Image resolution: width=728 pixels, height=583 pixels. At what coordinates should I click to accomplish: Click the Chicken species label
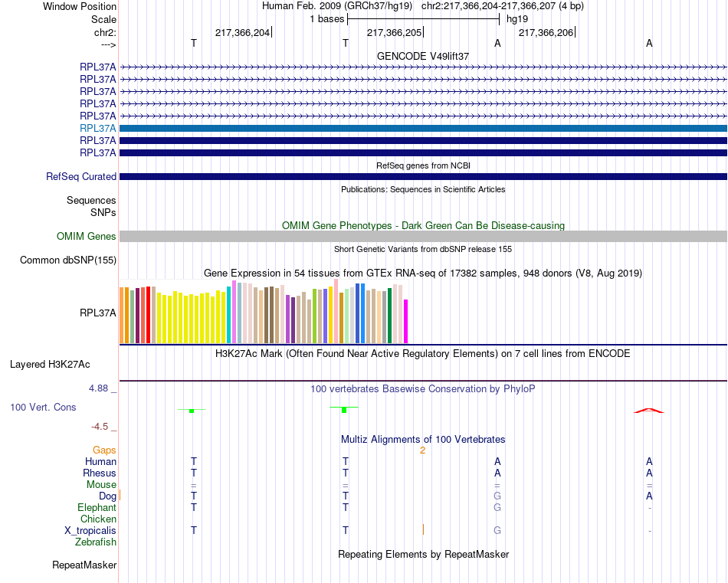coord(98,519)
